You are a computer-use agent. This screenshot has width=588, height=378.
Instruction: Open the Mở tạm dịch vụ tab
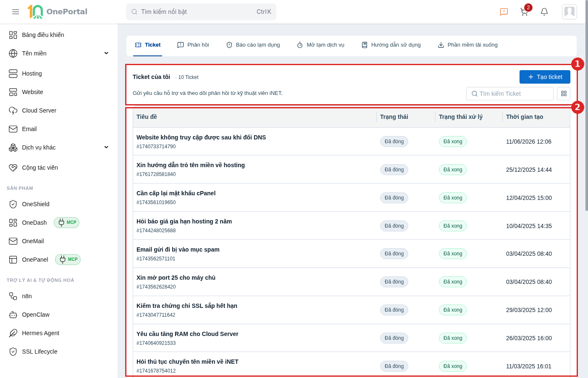coord(320,45)
